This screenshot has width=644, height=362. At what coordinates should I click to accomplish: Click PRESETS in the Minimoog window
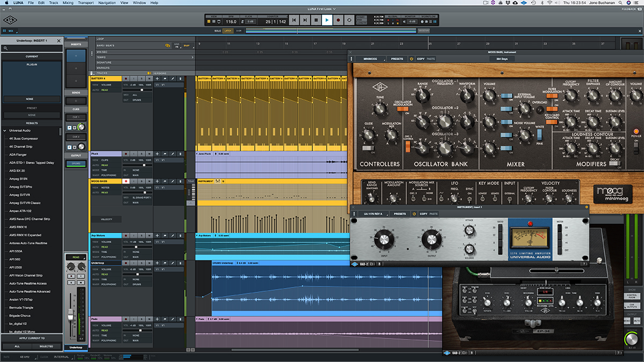point(397,59)
